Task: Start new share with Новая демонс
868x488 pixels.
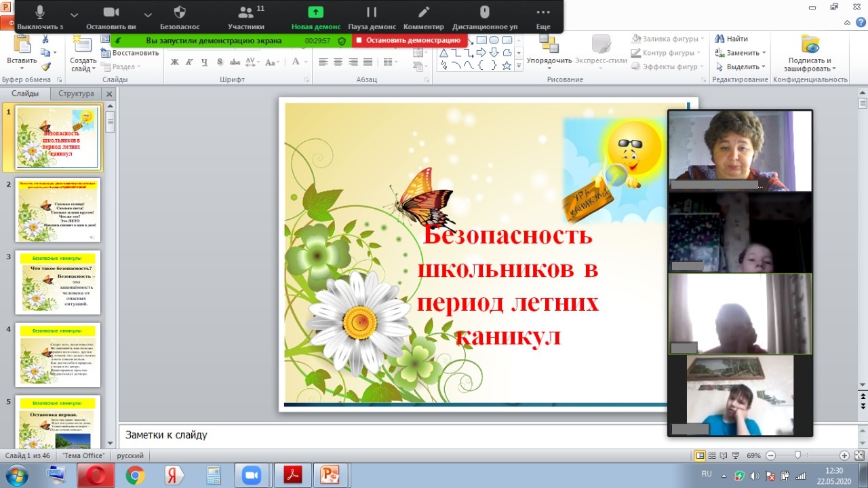Action: click(x=315, y=16)
